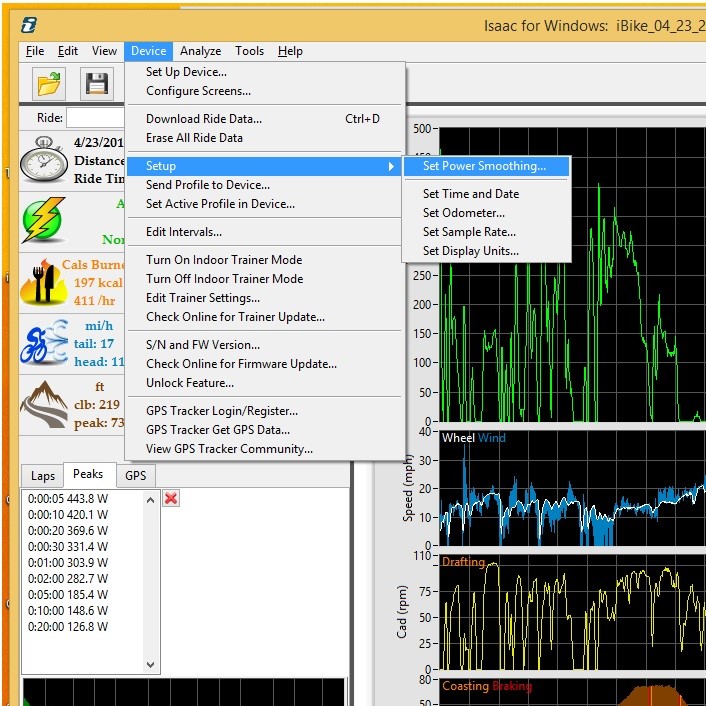Select the 0:05:00 185.4 W peak entry
Image resolution: width=706 pixels, height=706 pixels.
pyautogui.click(x=68, y=594)
